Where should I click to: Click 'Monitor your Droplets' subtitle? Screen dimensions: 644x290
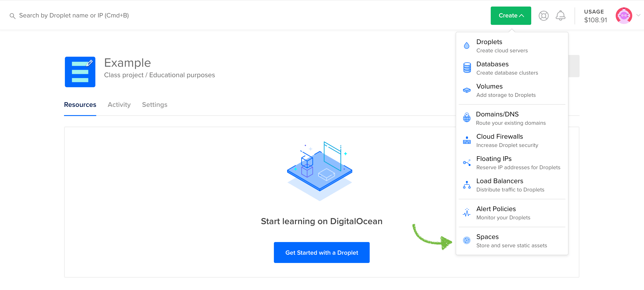click(503, 218)
